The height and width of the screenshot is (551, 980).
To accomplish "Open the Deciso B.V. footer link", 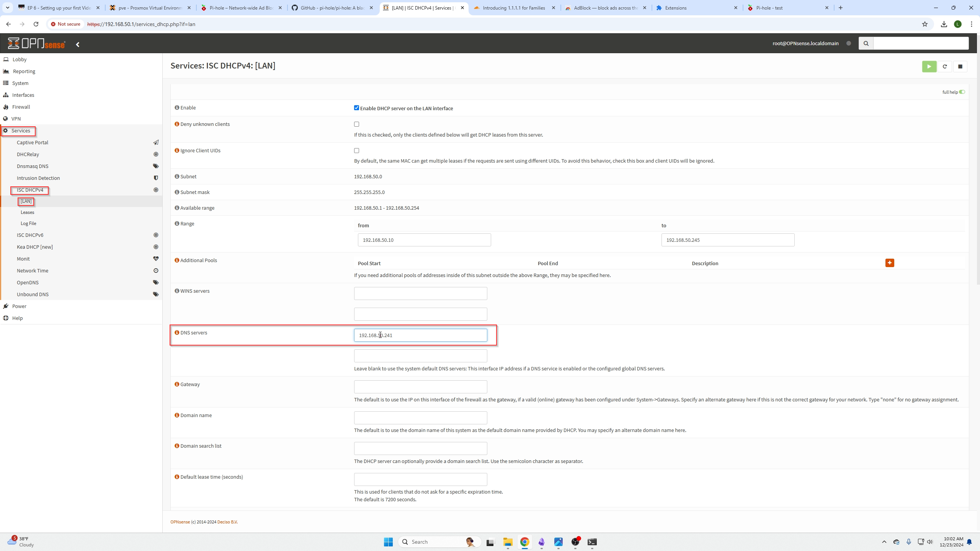I will [x=227, y=522].
